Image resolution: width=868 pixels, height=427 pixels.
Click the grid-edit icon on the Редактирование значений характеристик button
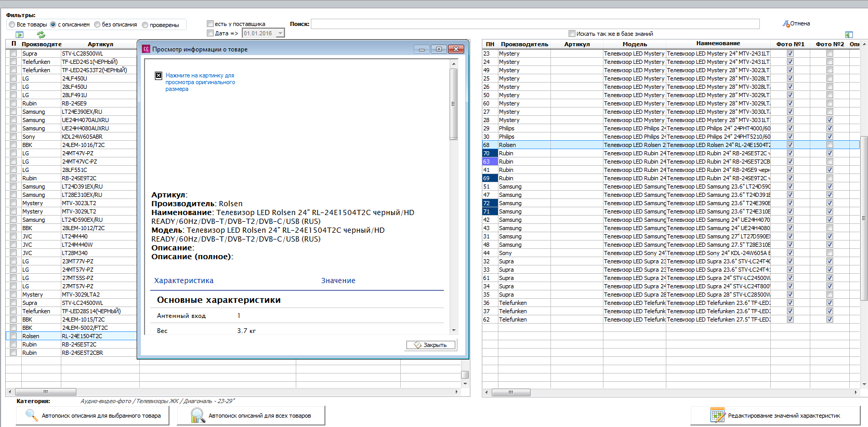coord(717,415)
